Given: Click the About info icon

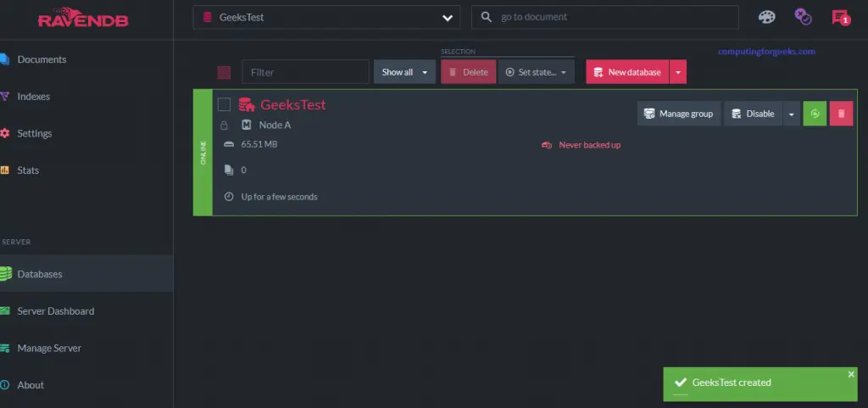Looking at the screenshot, I should [x=4, y=385].
